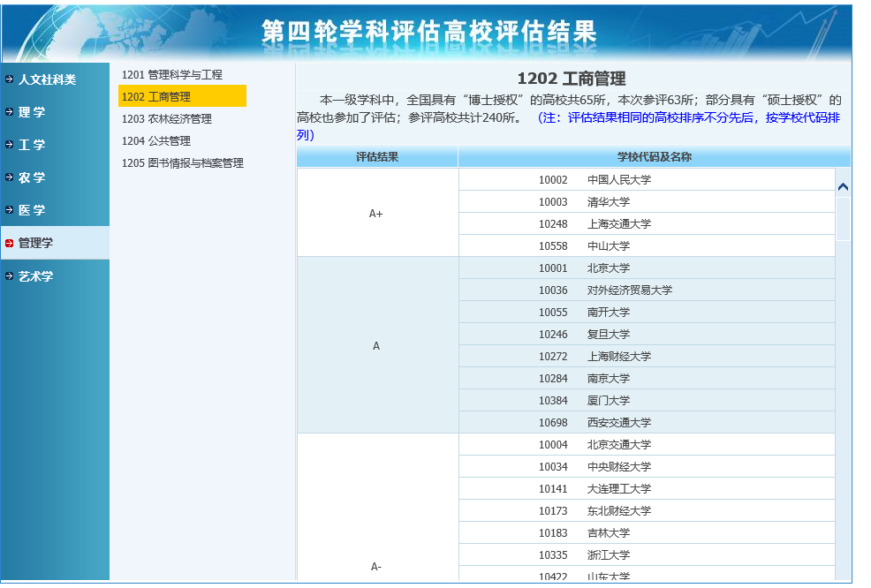The image size is (871, 588).
Task: Open 1201 管理科学与工程 discipline
Action: 172,74
